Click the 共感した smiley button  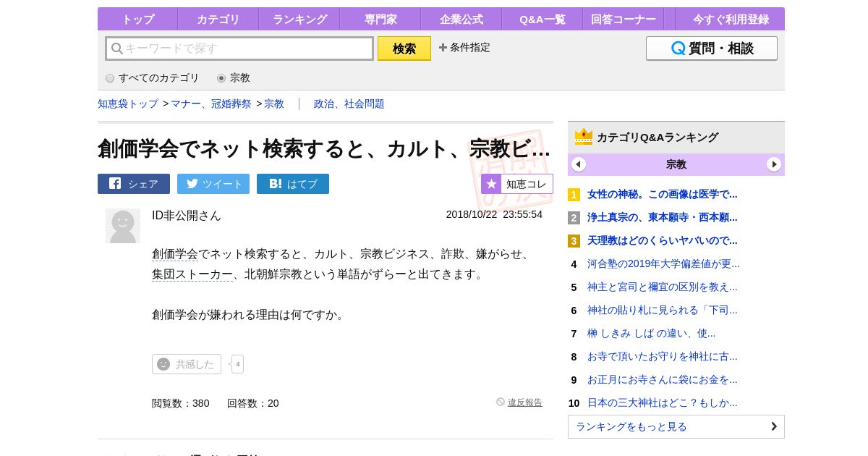click(x=187, y=364)
